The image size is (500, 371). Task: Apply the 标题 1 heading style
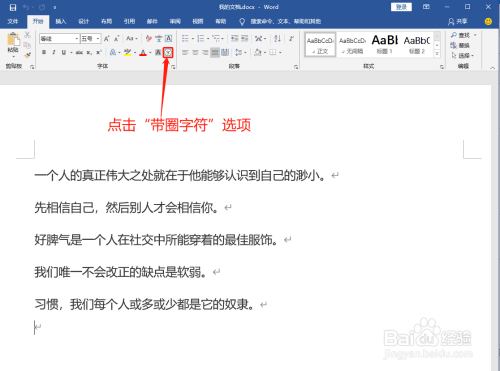pyautogui.click(x=384, y=44)
